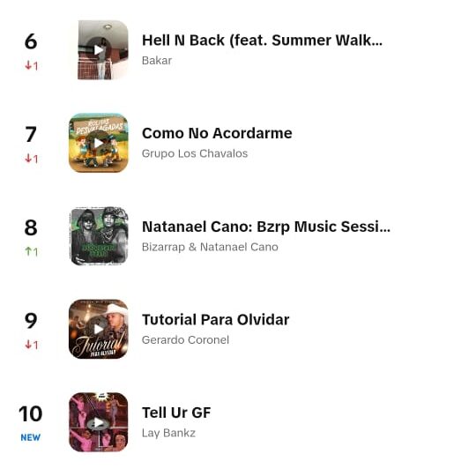476x476 pixels.
Task: Go to artist Grupo Los Chavalos
Action: pyautogui.click(x=195, y=153)
